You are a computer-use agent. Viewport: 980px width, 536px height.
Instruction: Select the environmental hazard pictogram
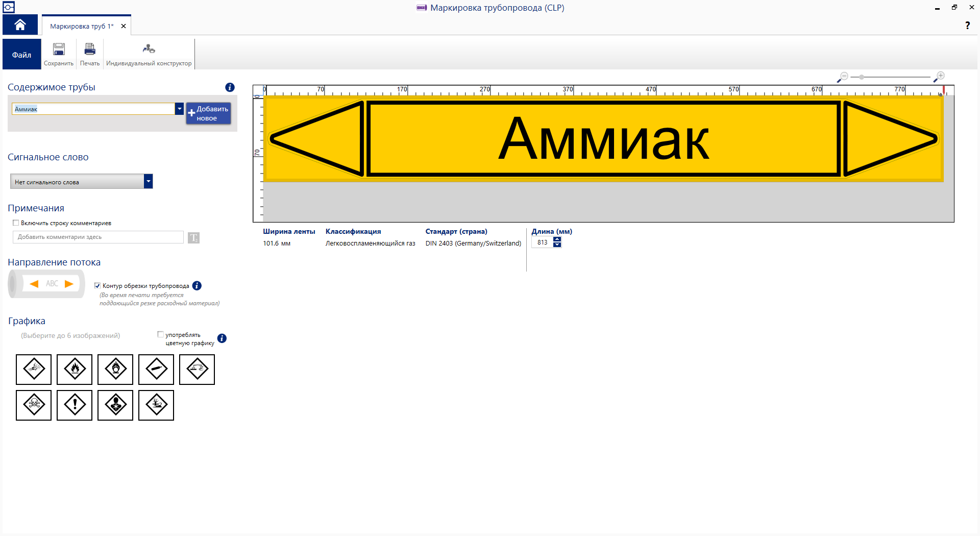pos(156,405)
